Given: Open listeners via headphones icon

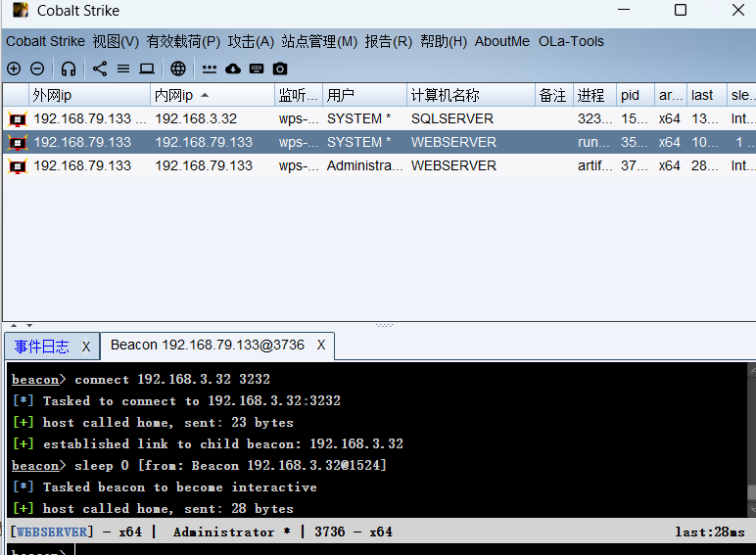Looking at the screenshot, I should pos(68,69).
